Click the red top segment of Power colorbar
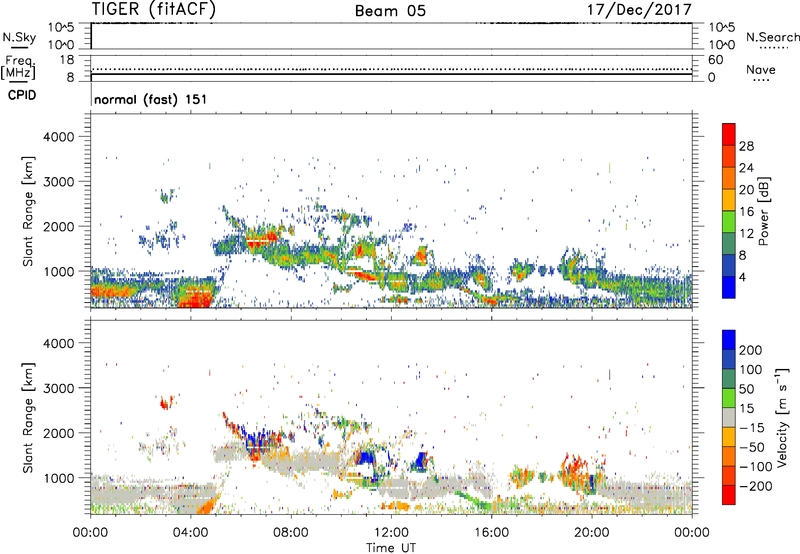This screenshot has height=554, width=800. [729, 134]
